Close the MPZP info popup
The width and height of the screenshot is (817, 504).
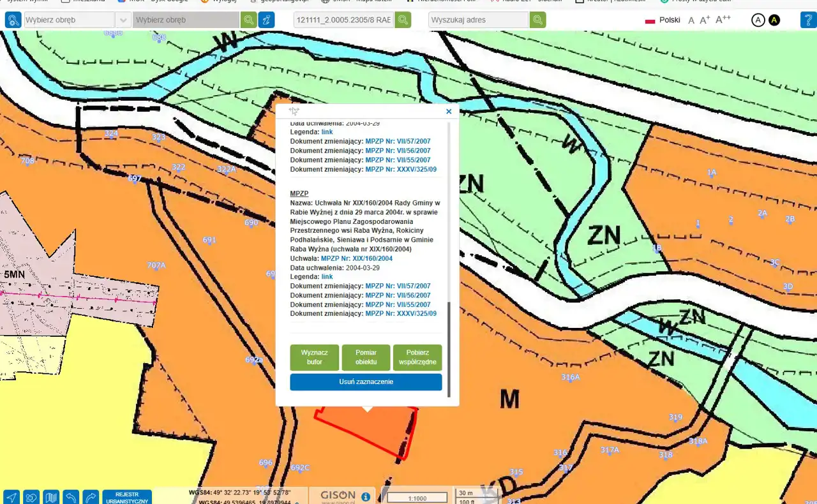click(449, 112)
